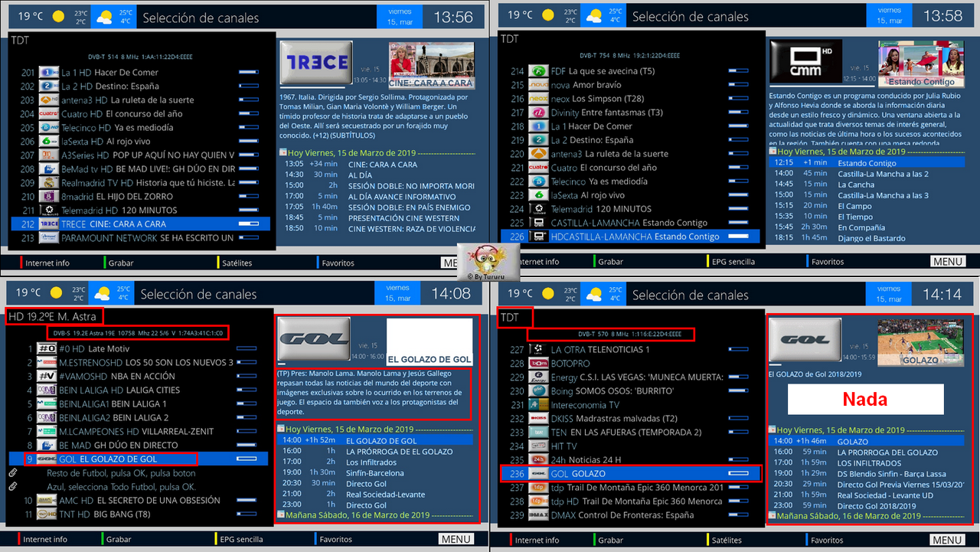Image resolution: width=980 pixels, height=552 pixels.
Task: Select channel 2 M.ESTRENOSHD row
Action: pos(139,363)
